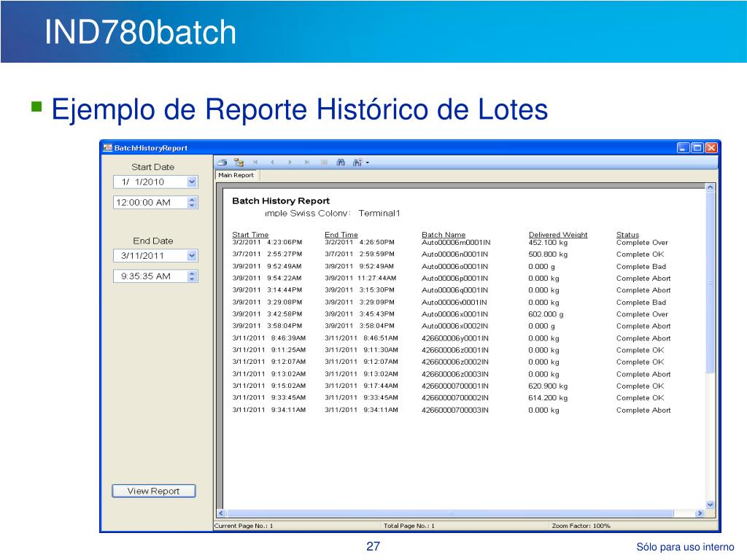Click the Terminal1 text in report

[x=379, y=214]
